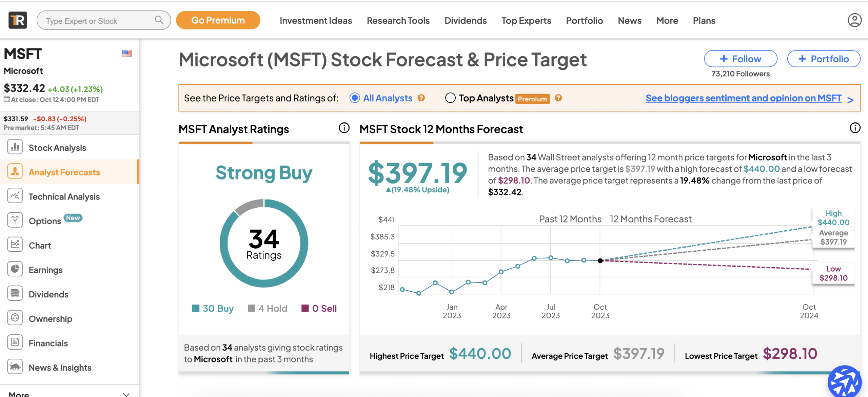Click the Stock Analysis sidebar icon
This screenshot has height=397, width=868.
pyautogui.click(x=15, y=147)
